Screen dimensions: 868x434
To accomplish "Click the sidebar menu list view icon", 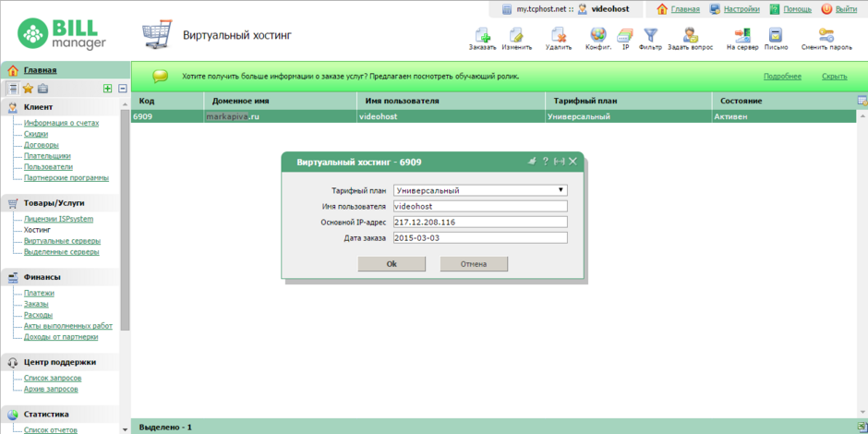I will [14, 88].
